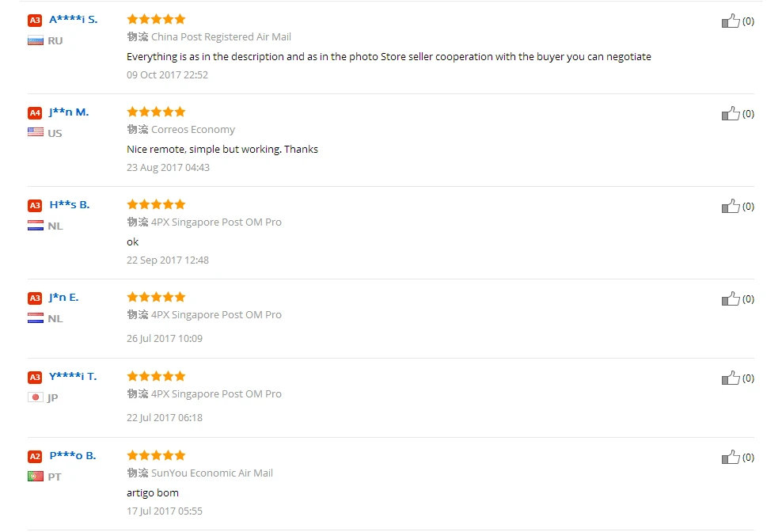Click the Japan flag next to JP
Image resolution: width=782 pixels, height=532 pixels.
[36, 397]
